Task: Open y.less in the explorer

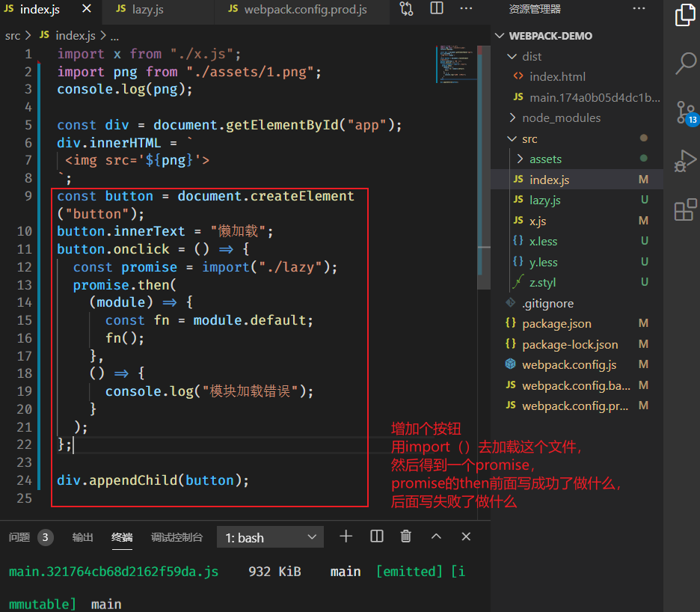Action: 577,262
